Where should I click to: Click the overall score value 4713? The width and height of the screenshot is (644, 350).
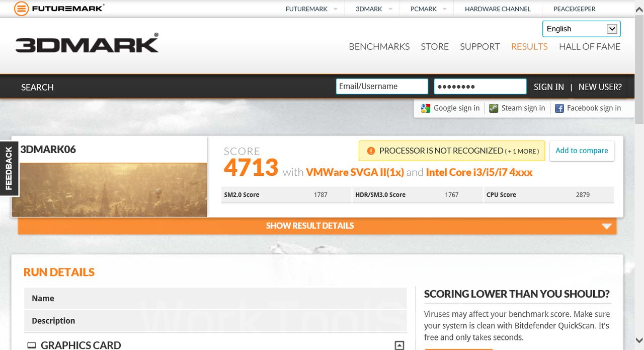(251, 168)
